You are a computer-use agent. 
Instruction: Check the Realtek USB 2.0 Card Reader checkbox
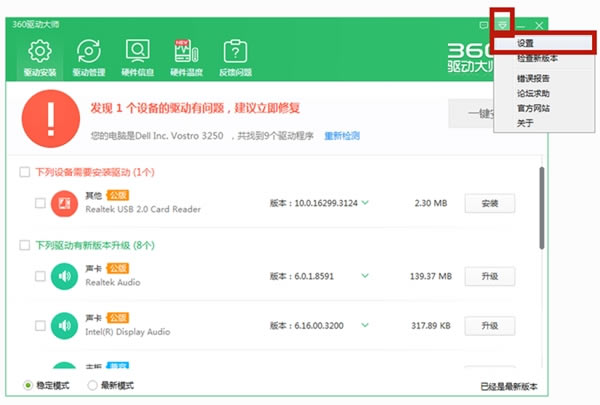40,203
